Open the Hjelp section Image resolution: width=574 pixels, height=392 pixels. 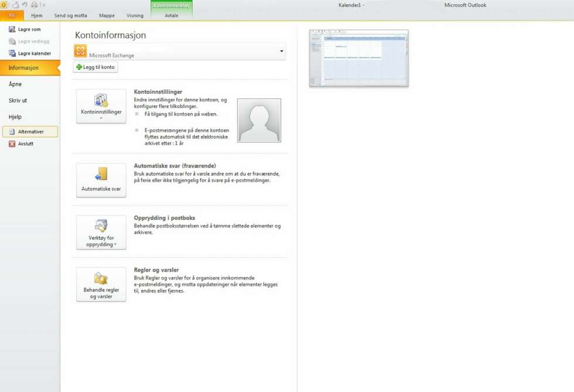(x=15, y=117)
